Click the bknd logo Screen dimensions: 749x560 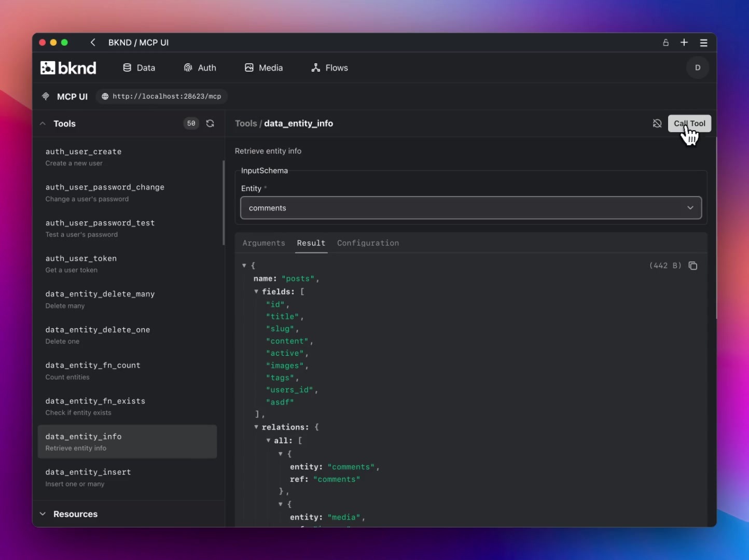[x=68, y=68]
